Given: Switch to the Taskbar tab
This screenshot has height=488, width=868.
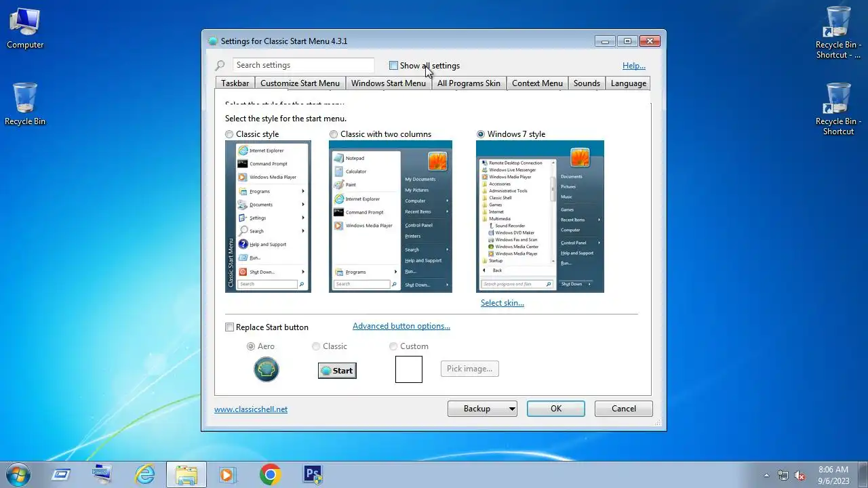Looking at the screenshot, I should pyautogui.click(x=235, y=83).
